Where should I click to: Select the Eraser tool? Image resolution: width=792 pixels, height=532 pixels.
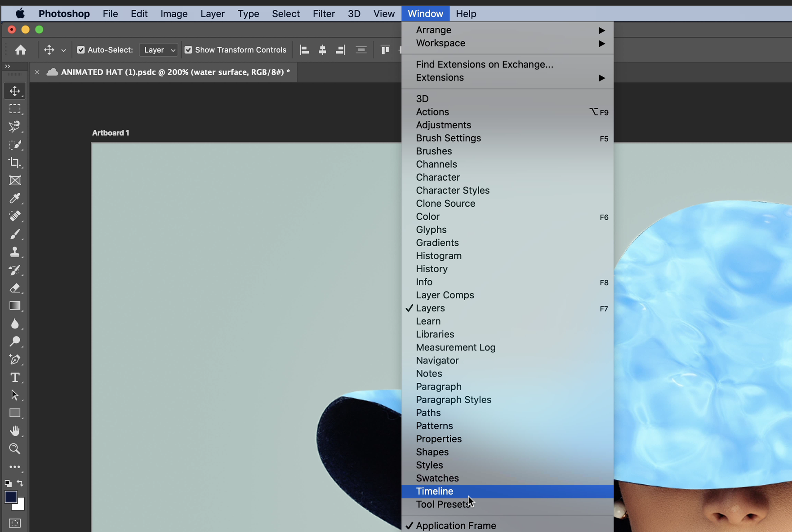(15, 288)
